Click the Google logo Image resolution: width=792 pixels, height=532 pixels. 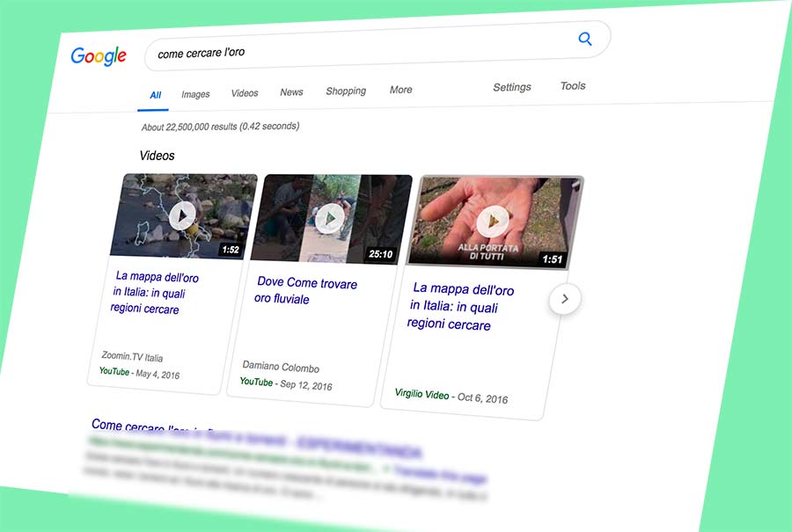tap(99, 56)
